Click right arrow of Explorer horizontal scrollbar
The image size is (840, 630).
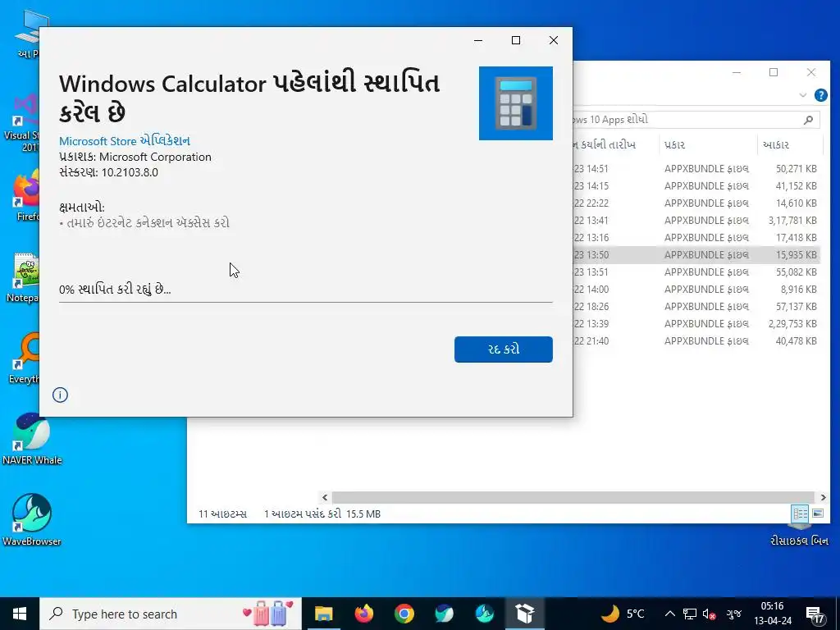[x=823, y=498]
